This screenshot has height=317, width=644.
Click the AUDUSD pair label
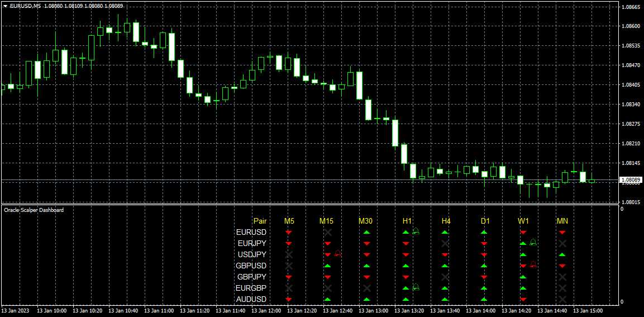pyautogui.click(x=251, y=299)
